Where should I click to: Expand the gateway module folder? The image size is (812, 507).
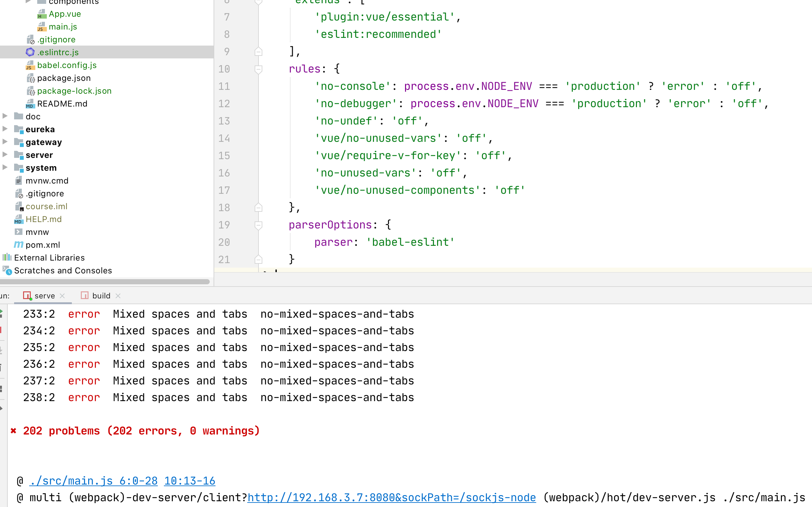coord(5,142)
